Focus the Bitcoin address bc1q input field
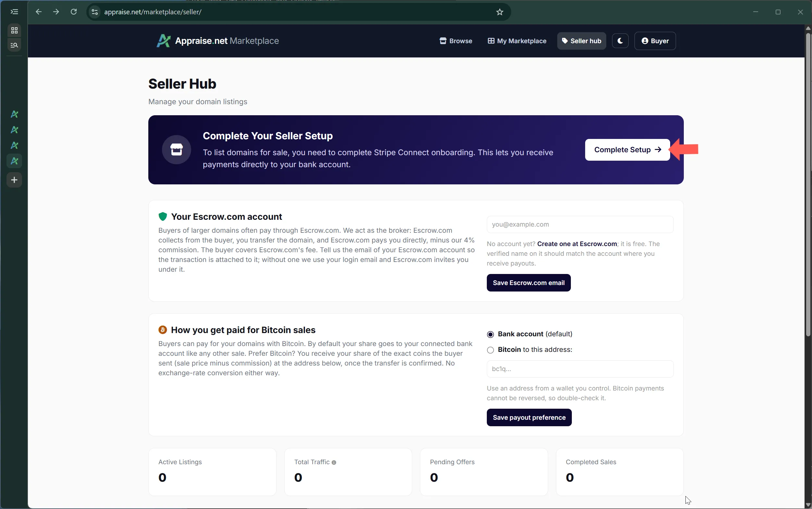 [580, 369]
